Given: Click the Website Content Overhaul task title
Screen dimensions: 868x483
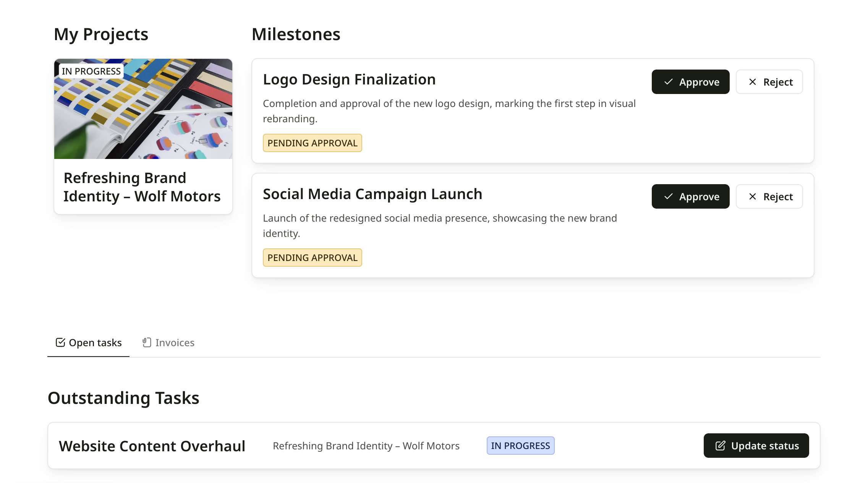Looking at the screenshot, I should (x=152, y=446).
